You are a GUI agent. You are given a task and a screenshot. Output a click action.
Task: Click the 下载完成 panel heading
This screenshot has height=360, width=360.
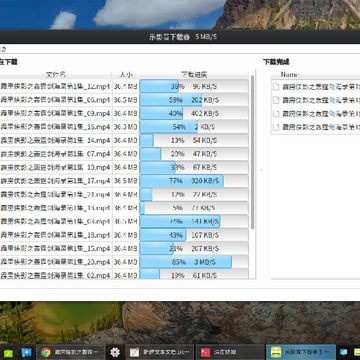coord(276,62)
